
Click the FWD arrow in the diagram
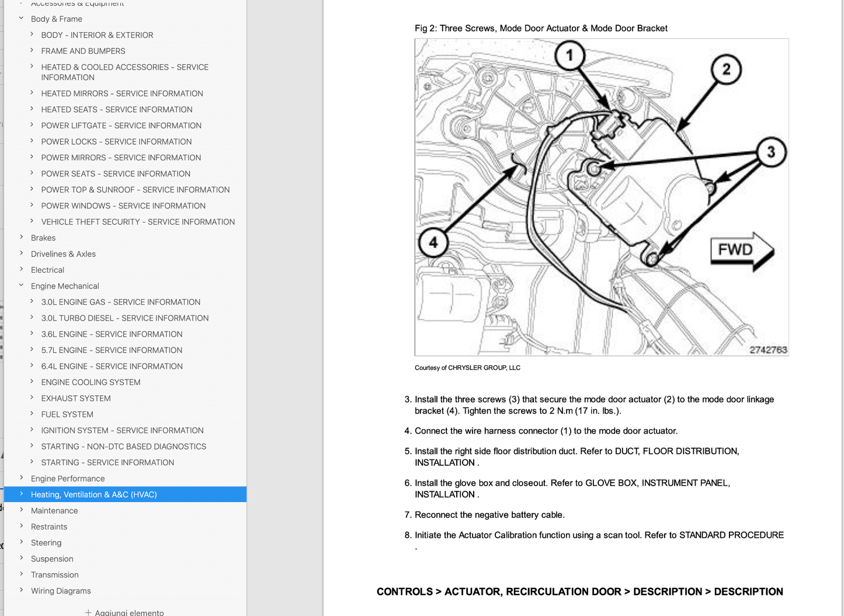pos(741,250)
